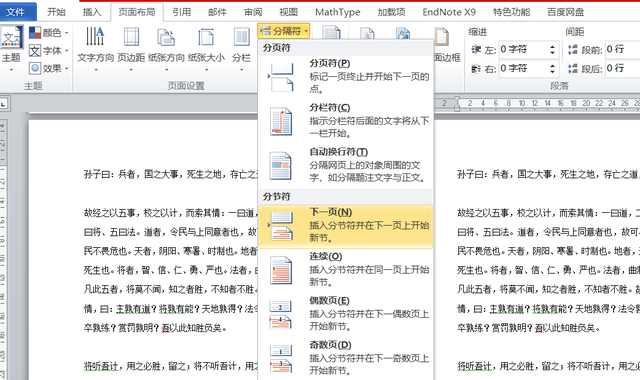This screenshot has width=640, height=380.
Task: Choose 奇数页(D) section break
Action: coord(346,358)
